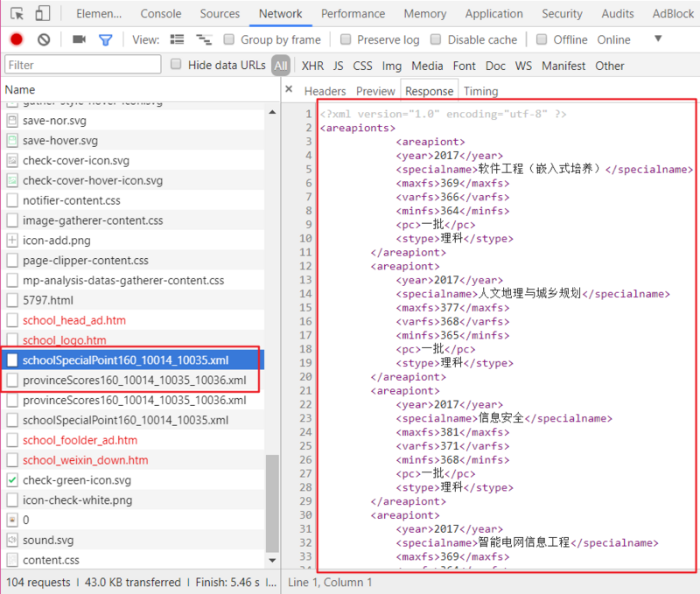Filter requests by WS type
This screenshot has height=594, width=700.
523,66
